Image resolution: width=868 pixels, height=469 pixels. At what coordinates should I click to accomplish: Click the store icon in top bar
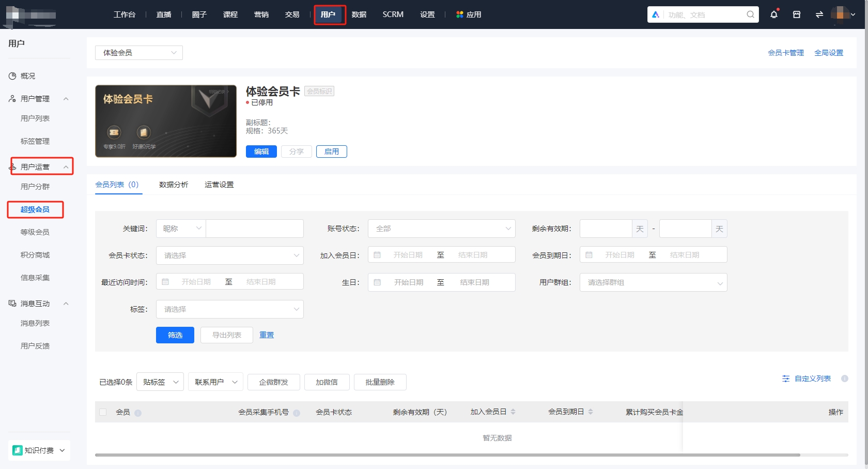tap(796, 14)
